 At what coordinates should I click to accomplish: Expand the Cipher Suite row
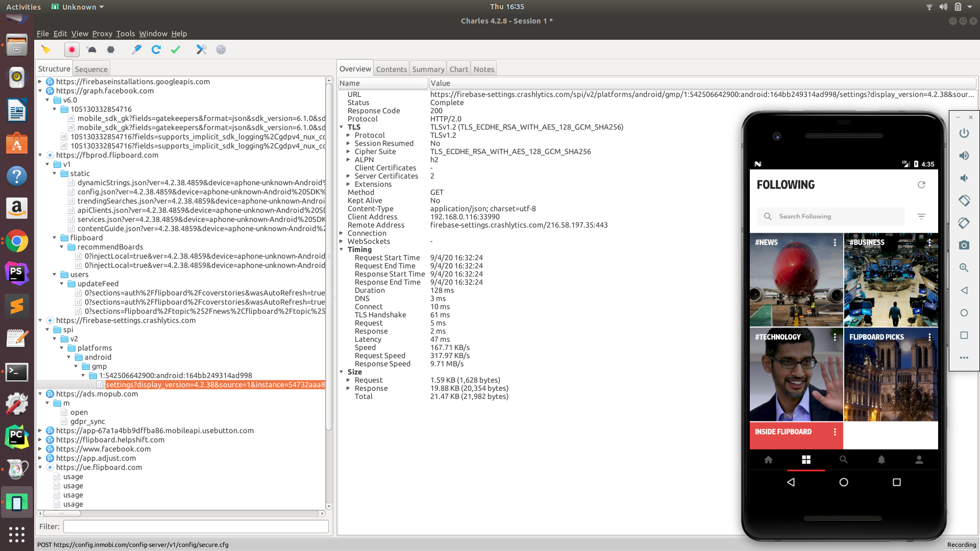(x=349, y=152)
